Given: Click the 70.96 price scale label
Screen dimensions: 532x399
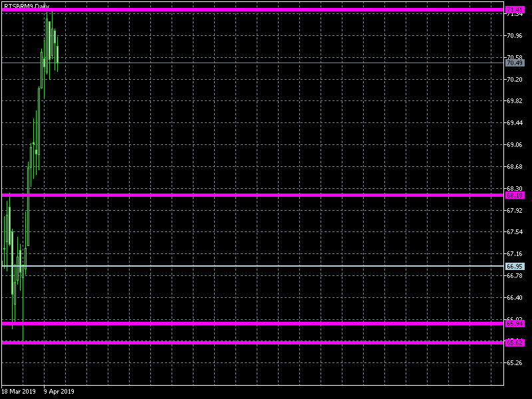Looking at the screenshot, I should (x=514, y=36).
